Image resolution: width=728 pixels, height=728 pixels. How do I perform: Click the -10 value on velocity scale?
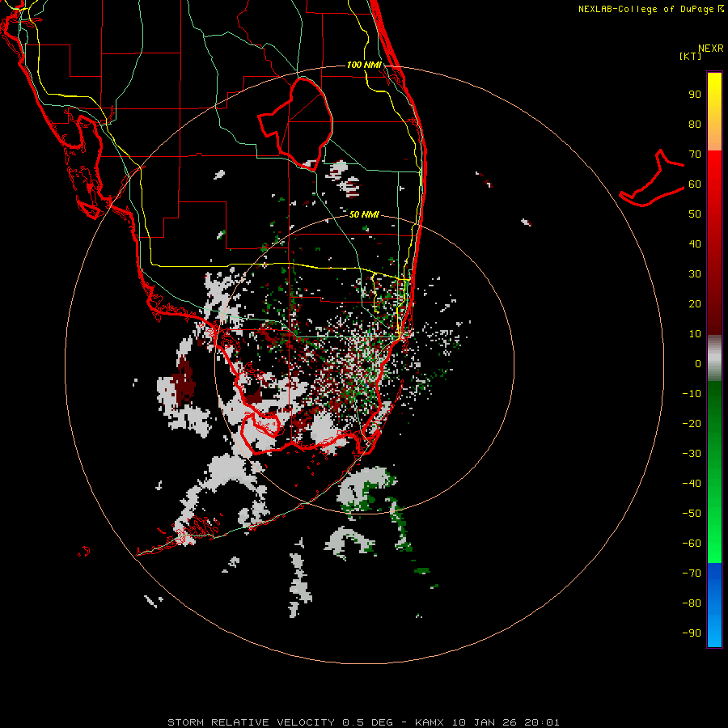[x=692, y=394]
